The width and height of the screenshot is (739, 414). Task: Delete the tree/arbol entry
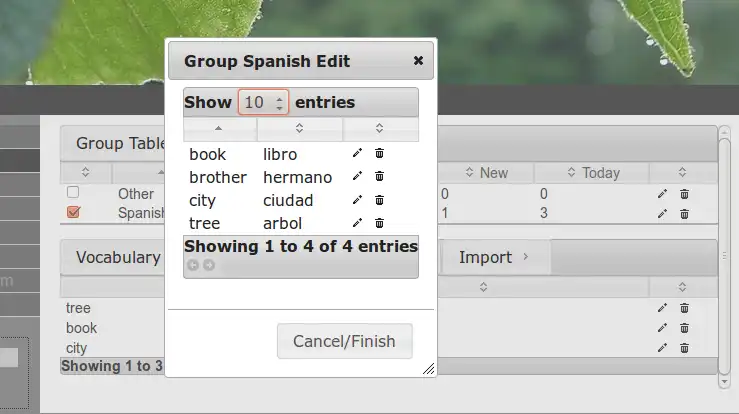click(x=379, y=223)
